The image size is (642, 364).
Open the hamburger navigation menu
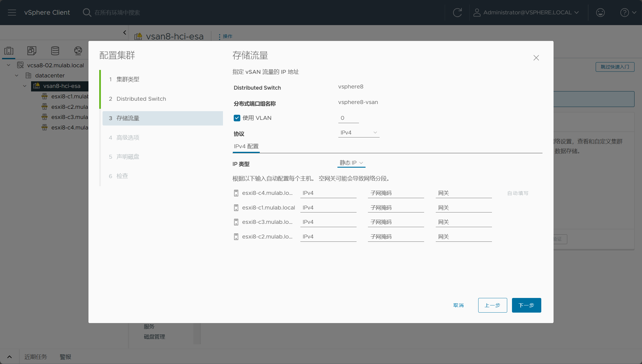(12, 13)
